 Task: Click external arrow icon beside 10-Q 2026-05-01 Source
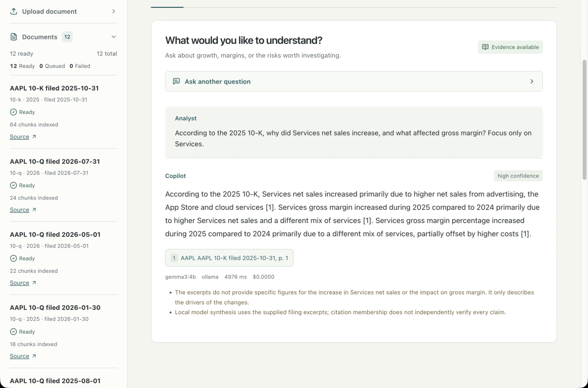coord(34,283)
